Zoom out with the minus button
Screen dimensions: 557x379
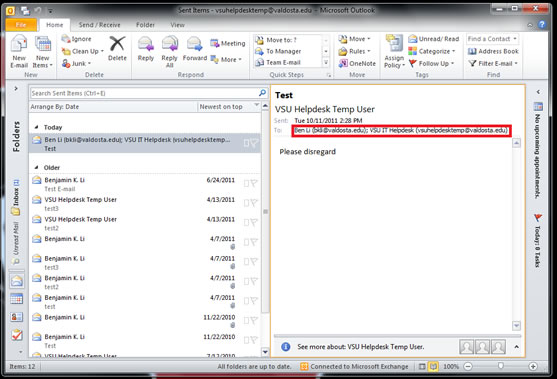click(x=468, y=366)
